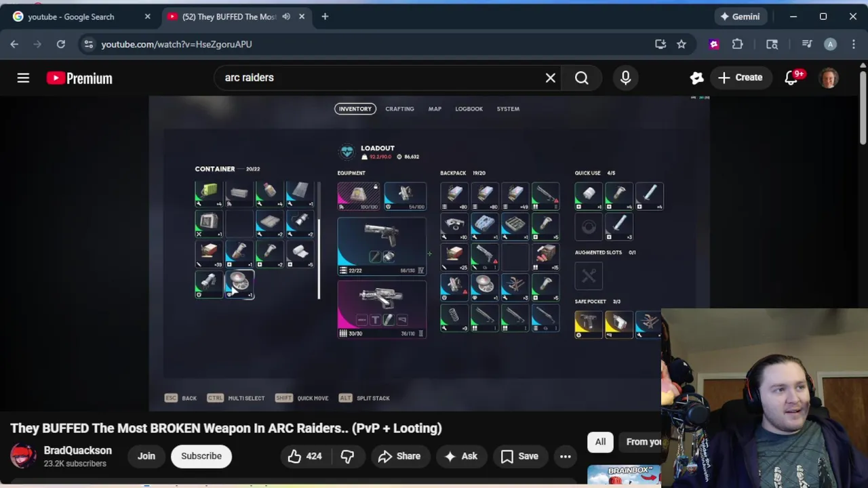Click the Create button
The height and width of the screenshot is (488, 868).
741,78
